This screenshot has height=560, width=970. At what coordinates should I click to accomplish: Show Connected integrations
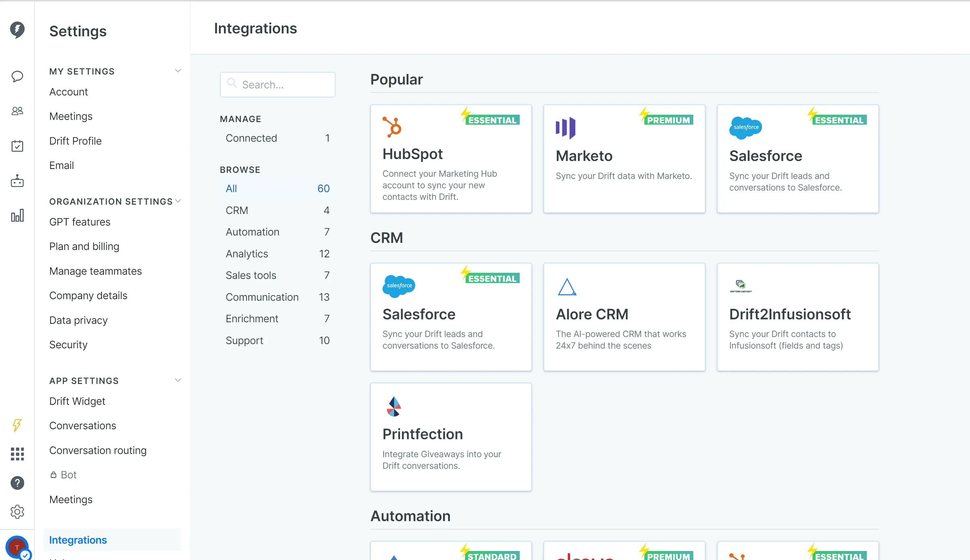point(251,138)
